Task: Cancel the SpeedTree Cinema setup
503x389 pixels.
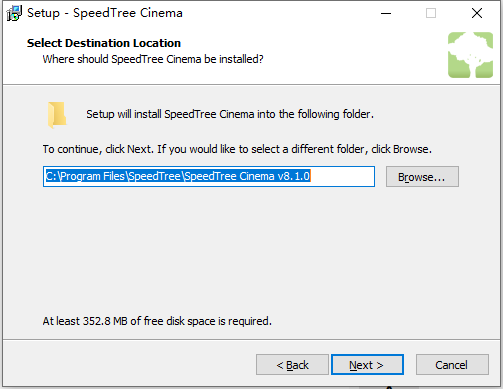Action: coord(452,365)
